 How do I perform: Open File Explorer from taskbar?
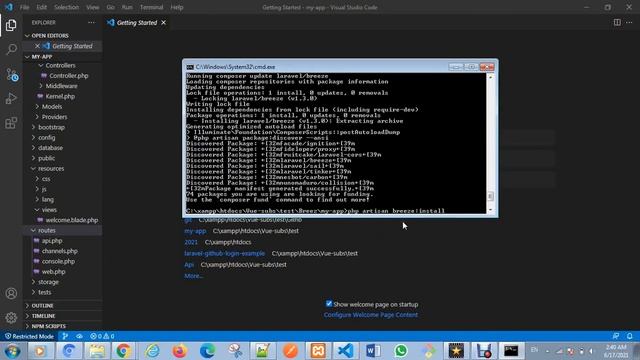pos(97,351)
